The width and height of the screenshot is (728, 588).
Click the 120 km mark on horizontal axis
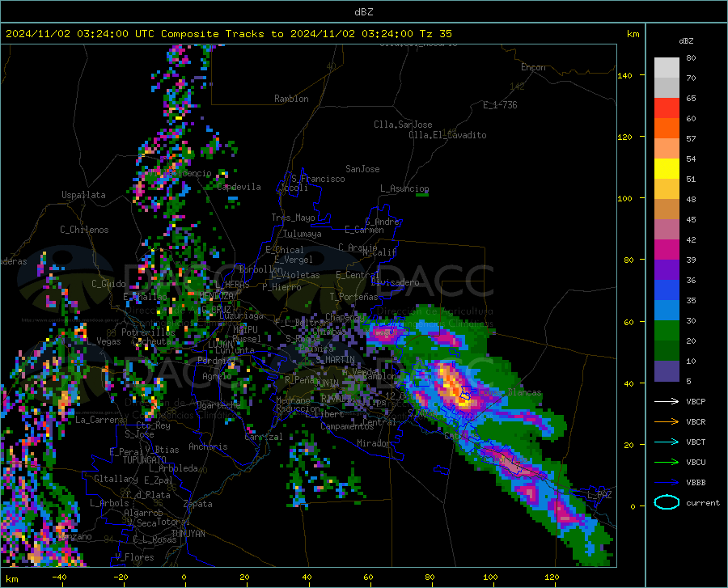[552, 577]
